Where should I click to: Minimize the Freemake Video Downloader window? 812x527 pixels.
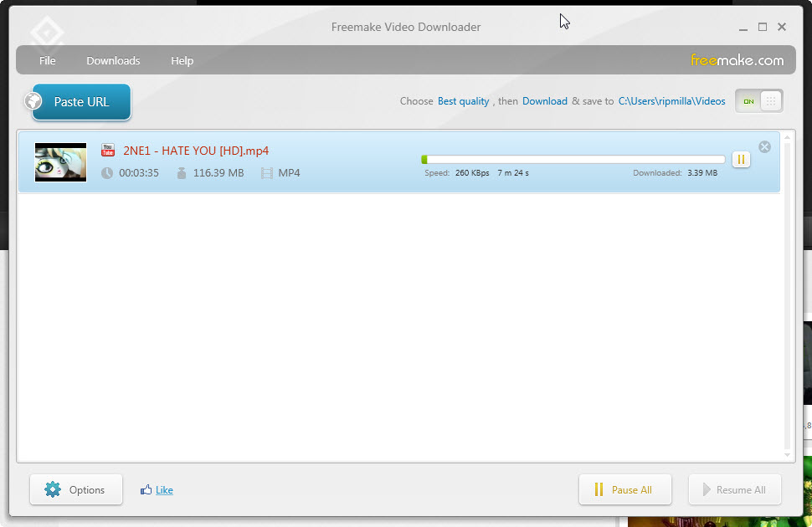click(x=743, y=28)
